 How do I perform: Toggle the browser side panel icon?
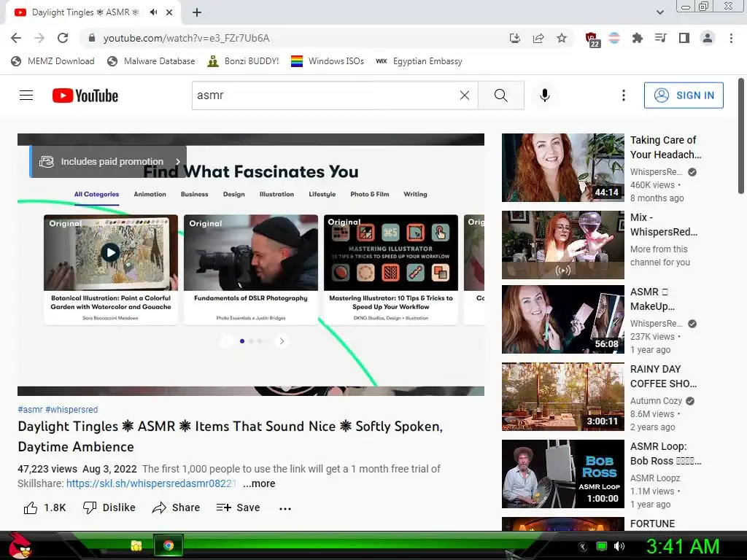(684, 38)
